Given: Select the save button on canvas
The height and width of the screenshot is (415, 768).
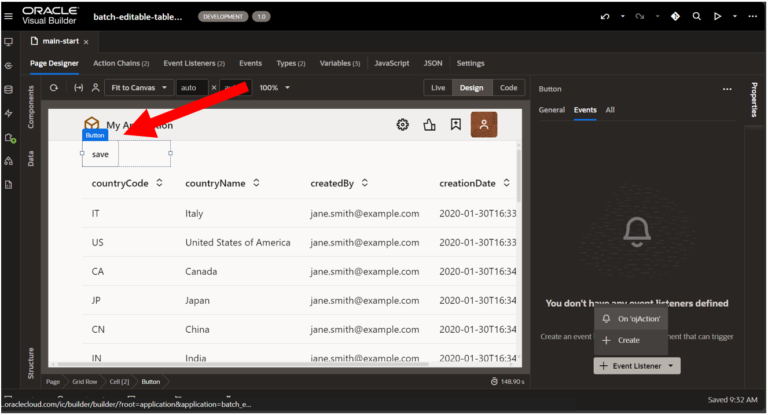Looking at the screenshot, I should tap(100, 154).
